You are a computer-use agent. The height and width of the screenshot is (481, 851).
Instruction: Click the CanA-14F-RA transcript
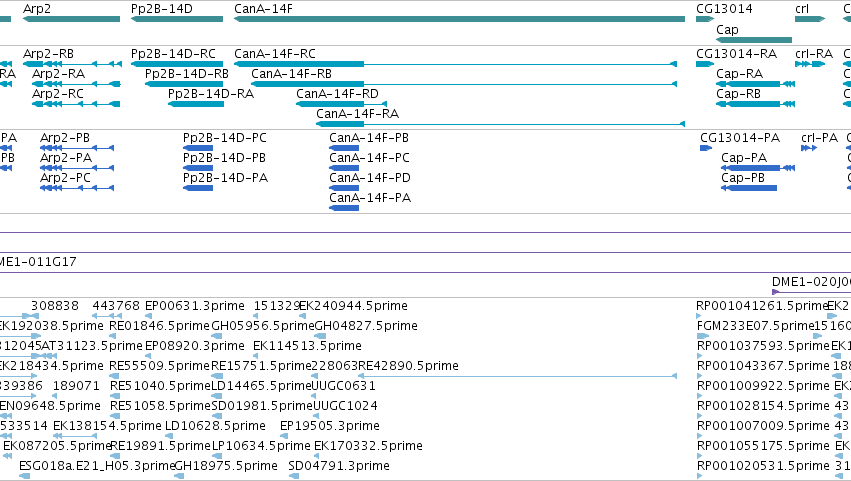pyautogui.click(x=500, y=124)
